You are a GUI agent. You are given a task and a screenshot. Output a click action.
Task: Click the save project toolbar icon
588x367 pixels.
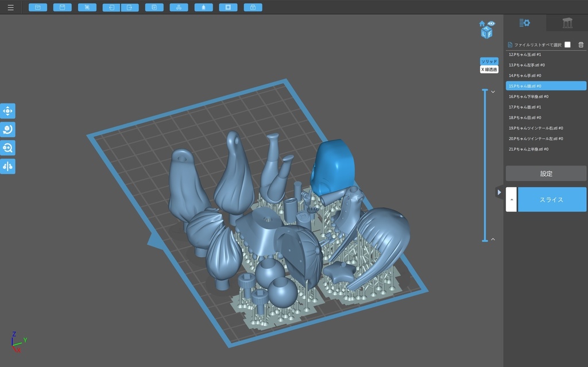click(62, 7)
